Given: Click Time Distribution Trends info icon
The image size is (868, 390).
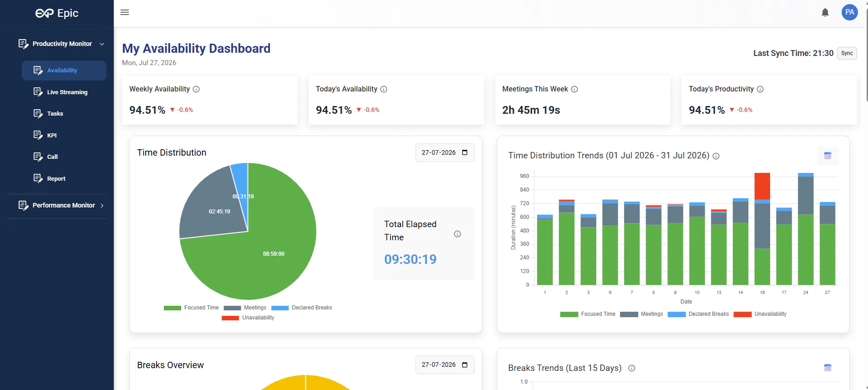Looking at the screenshot, I should (716, 156).
